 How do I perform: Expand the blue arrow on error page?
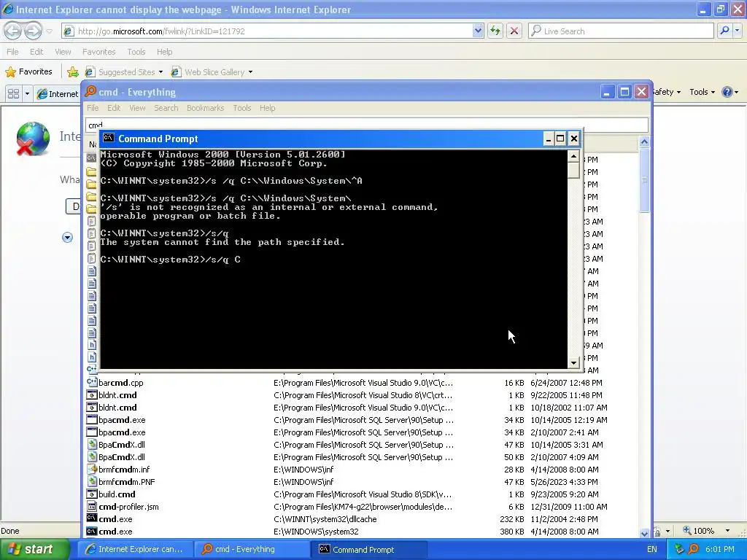click(67, 237)
